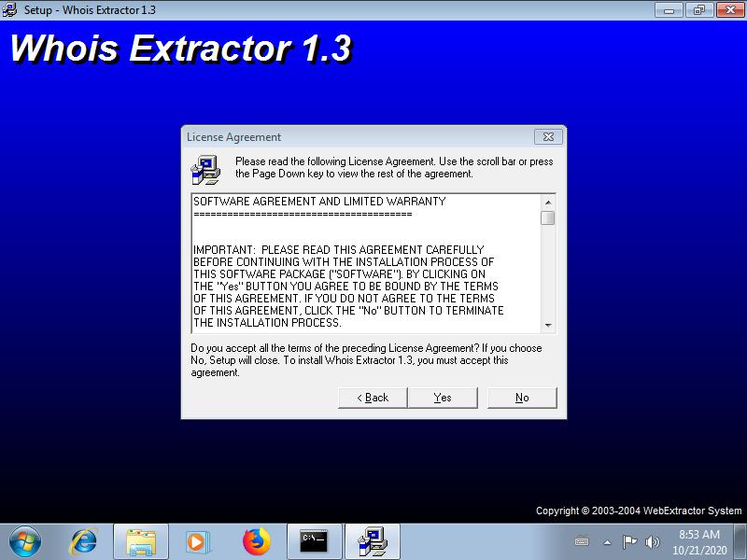Screen dimensions: 747x560
Task: Click the license text scroll up arrow
Action: click(x=548, y=203)
